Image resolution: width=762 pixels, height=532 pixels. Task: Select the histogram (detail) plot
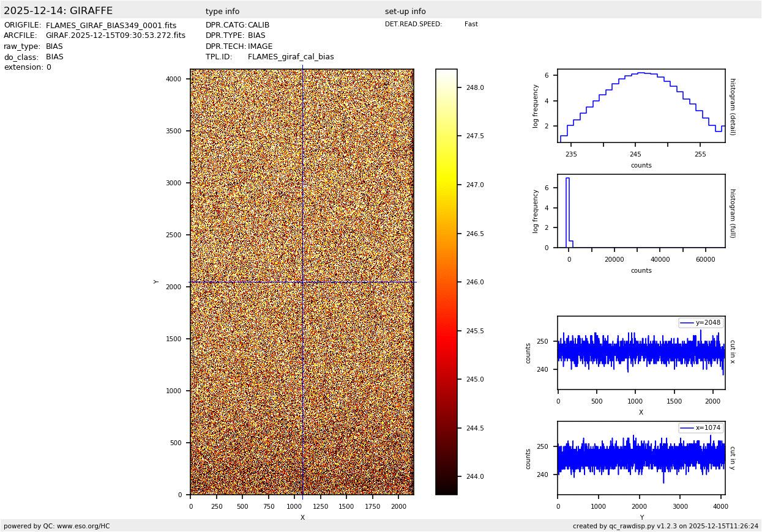point(641,106)
